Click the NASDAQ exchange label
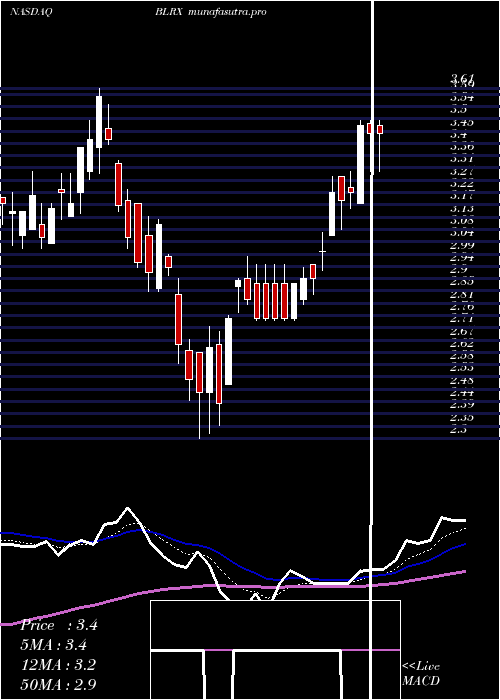500x700 pixels. tap(31, 12)
